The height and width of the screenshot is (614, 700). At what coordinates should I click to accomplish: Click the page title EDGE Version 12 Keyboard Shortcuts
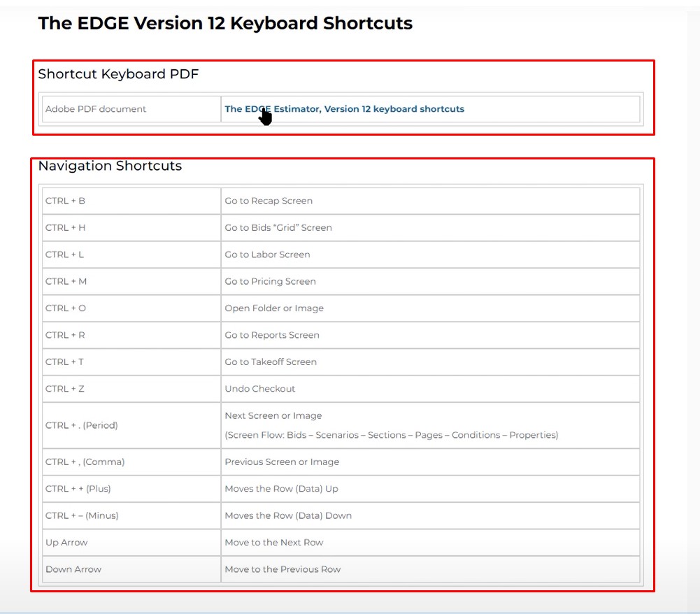coord(225,23)
